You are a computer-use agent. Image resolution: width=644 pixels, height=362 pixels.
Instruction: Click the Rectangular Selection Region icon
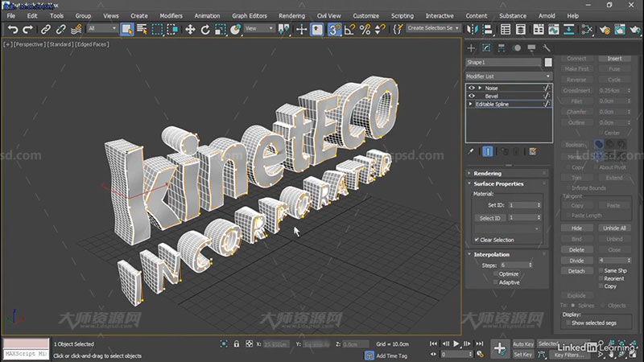click(157, 29)
